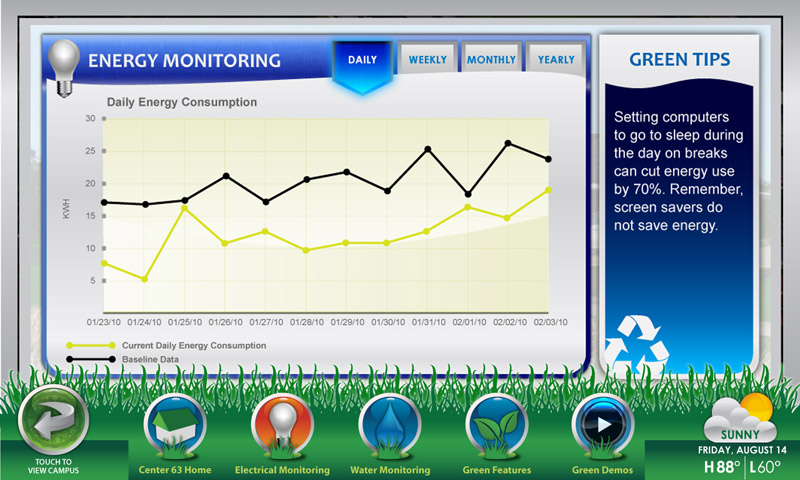Click the 30 value on the y-axis

point(90,118)
